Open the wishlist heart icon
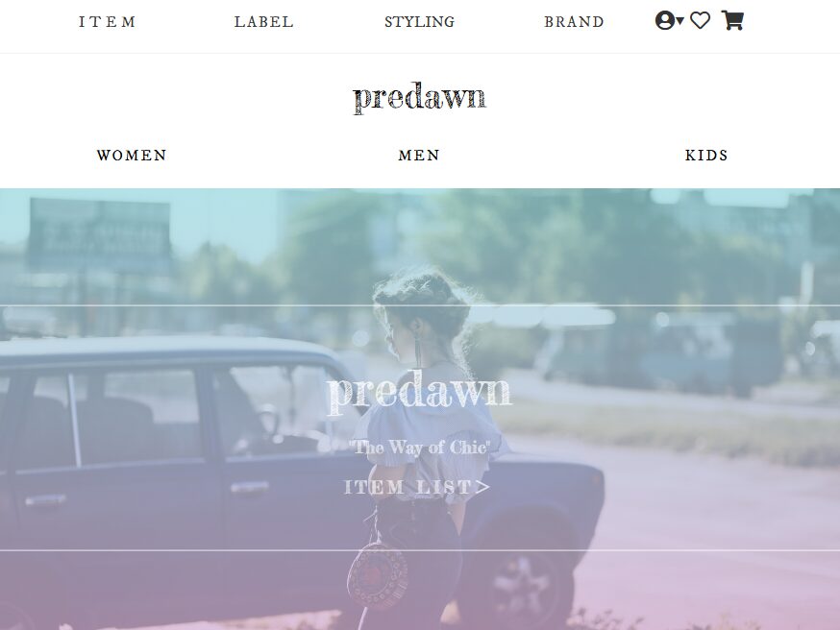This screenshot has width=840, height=630. pyautogui.click(x=700, y=21)
